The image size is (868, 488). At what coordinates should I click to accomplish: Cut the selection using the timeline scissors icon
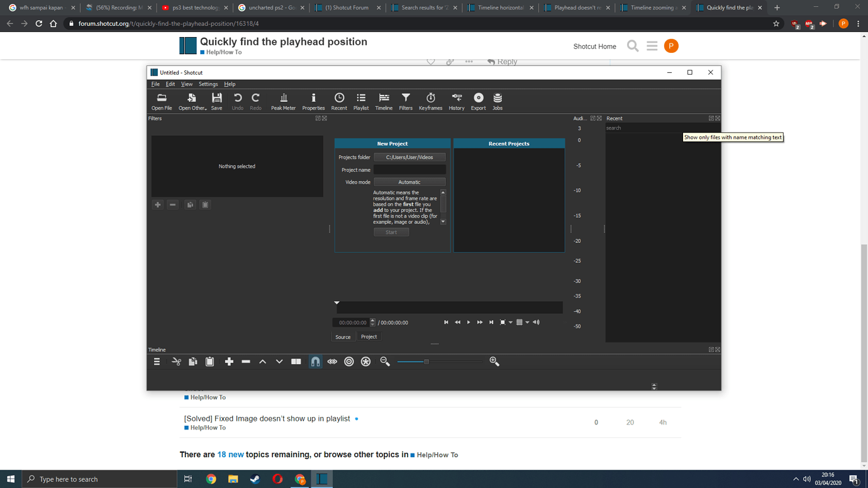[x=176, y=361]
